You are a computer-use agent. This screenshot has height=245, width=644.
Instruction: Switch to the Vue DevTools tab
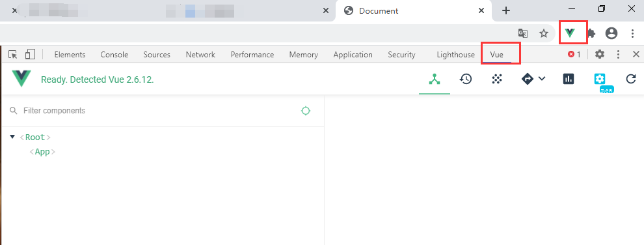[x=496, y=55]
